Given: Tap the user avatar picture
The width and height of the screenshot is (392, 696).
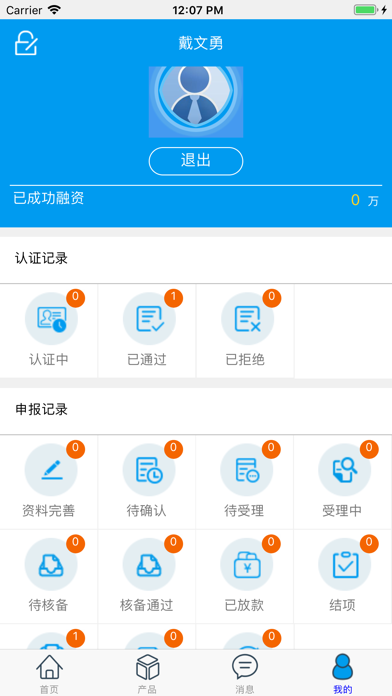Looking at the screenshot, I should (196, 102).
